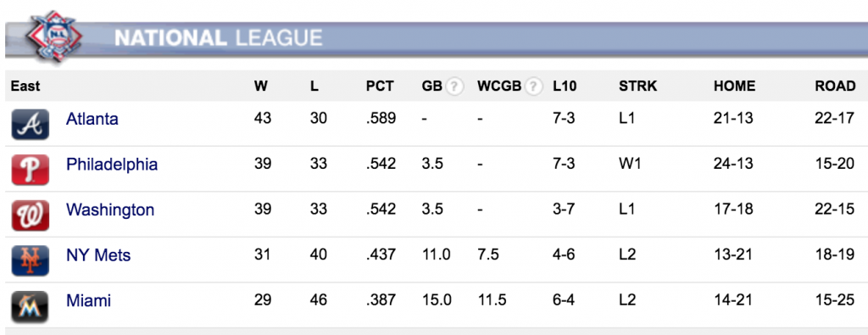Image resolution: width=868 pixels, height=335 pixels.
Task: Click the NY Mets team logo
Action: 31,260
